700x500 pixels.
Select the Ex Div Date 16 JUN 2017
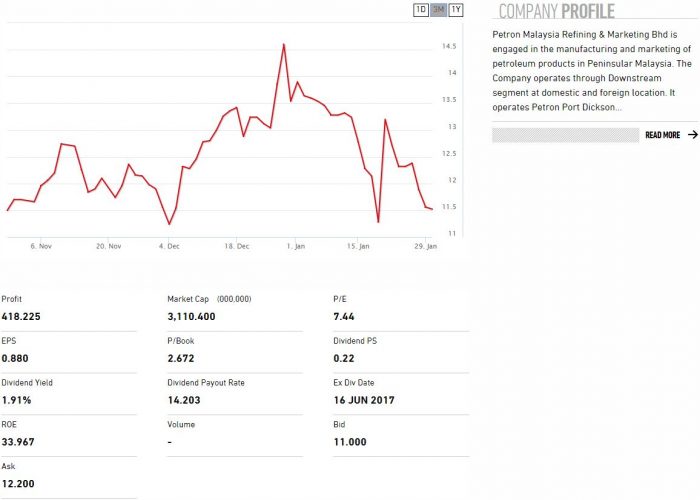coord(364,400)
